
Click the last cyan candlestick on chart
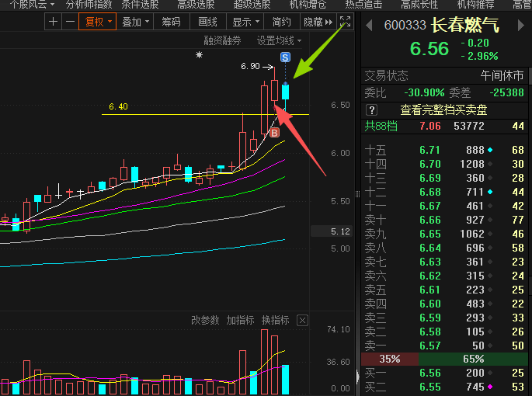(285, 92)
